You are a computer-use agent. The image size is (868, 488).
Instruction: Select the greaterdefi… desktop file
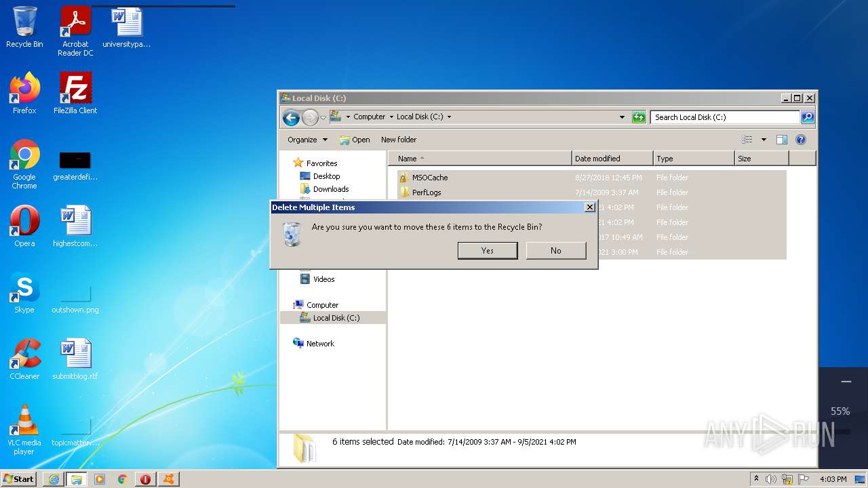75,165
